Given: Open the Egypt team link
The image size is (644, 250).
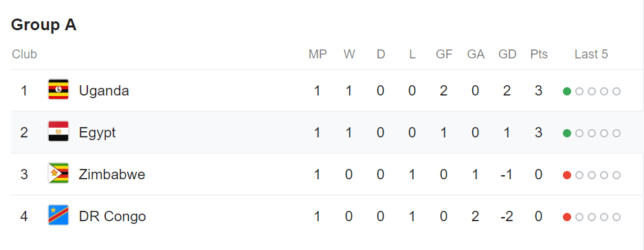Looking at the screenshot, I should [98, 133].
